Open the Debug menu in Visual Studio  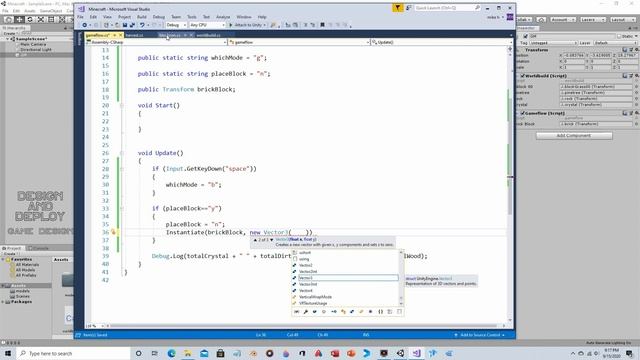tap(159, 17)
